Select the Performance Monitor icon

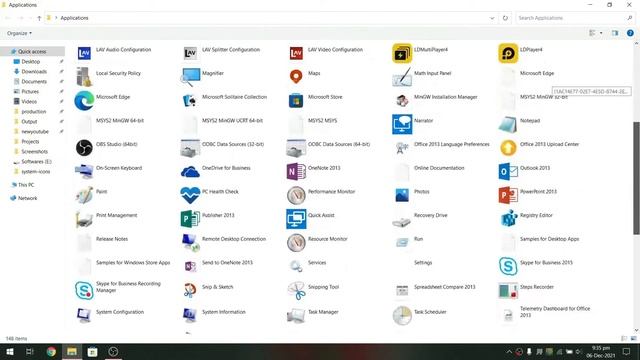click(296, 195)
